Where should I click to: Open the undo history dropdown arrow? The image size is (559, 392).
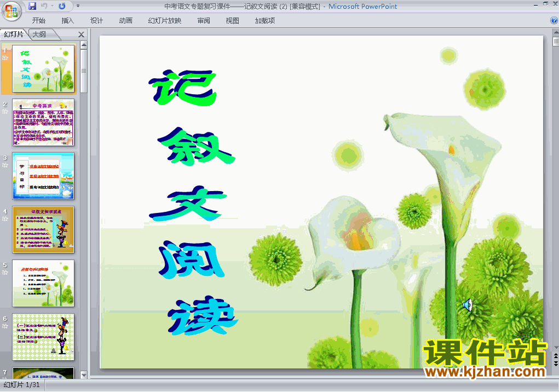click(52, 6)
